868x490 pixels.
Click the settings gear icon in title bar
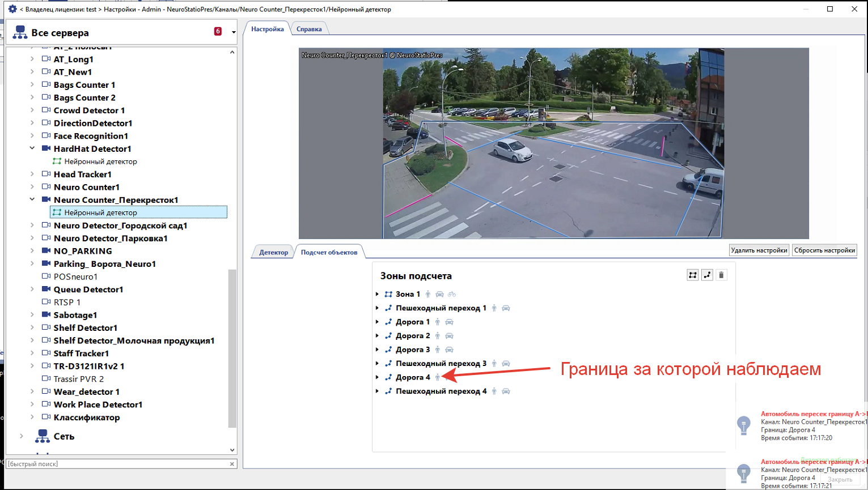[12, 9]
